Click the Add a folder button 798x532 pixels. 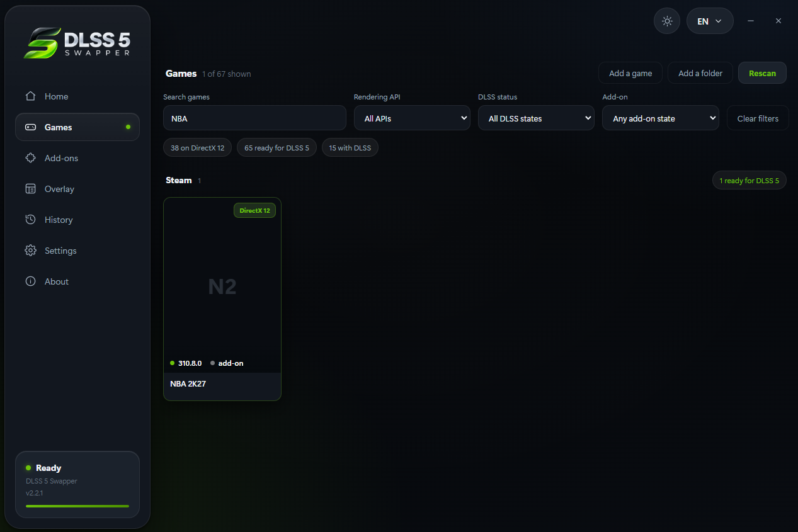[x=700, y=73]
